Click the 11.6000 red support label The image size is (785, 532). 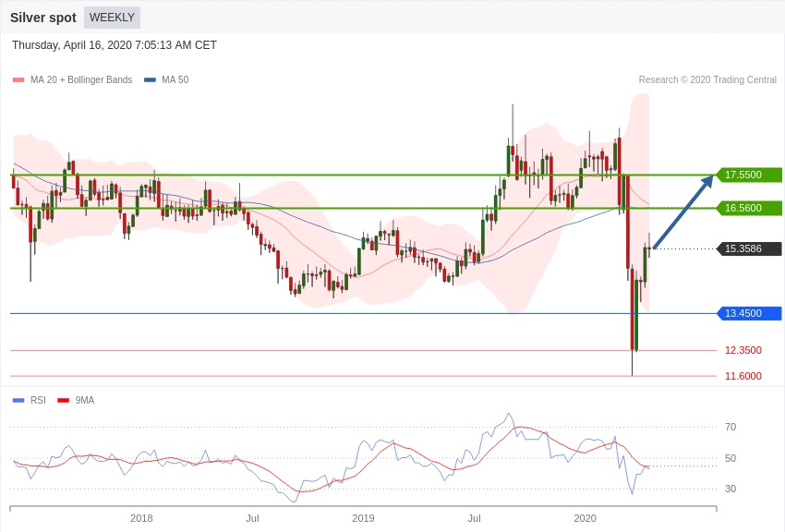click(x=743, y=376)
